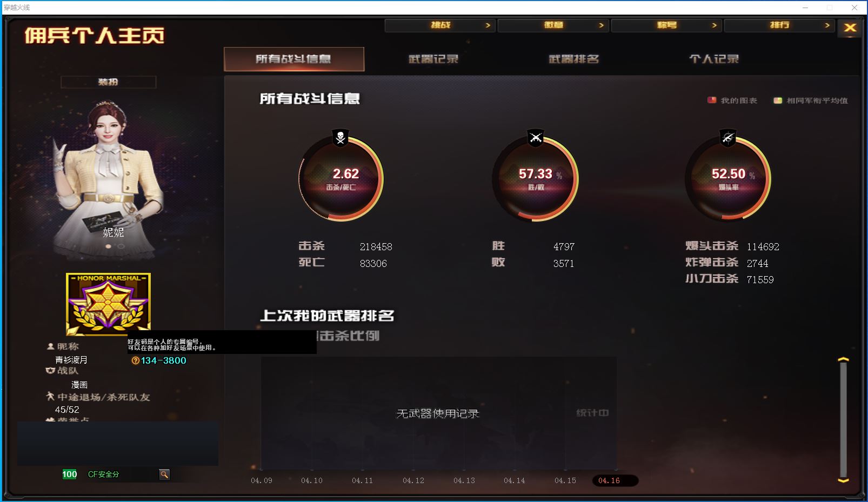Switch to the 武器记录 tab
The width and height of the screenshot is (868, 502).
coord(433,59)
